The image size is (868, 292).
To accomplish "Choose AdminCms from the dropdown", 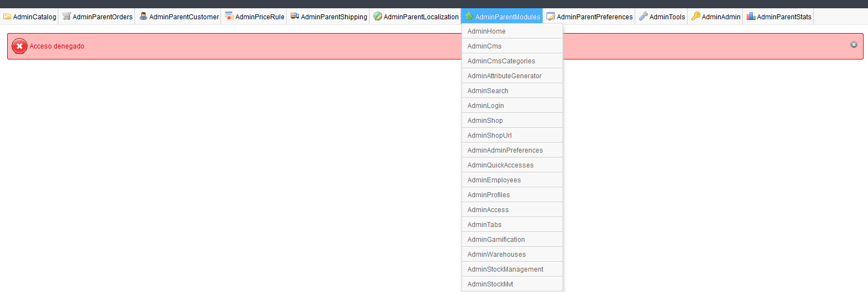I will pos(512,46).
